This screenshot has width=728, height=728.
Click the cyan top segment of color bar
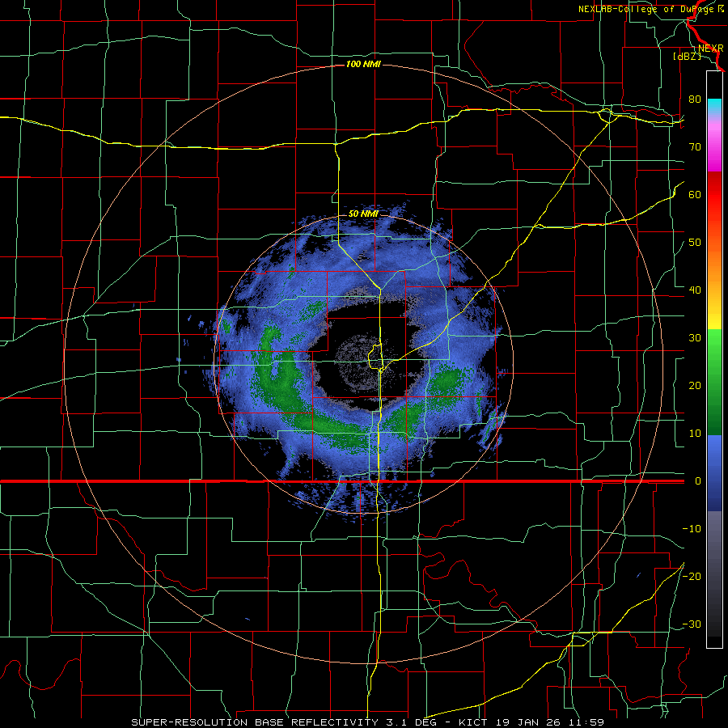click(x=714, y=107)
